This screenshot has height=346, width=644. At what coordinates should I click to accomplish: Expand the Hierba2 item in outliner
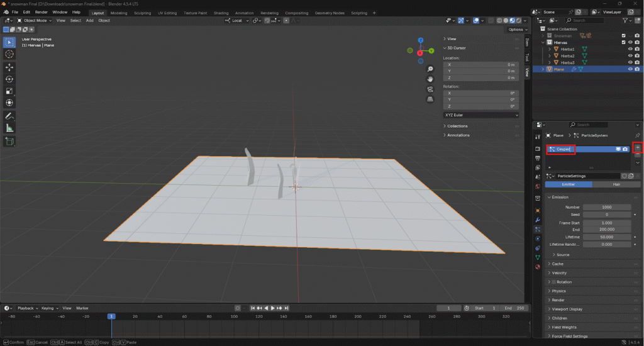click(x=550, y=56)
